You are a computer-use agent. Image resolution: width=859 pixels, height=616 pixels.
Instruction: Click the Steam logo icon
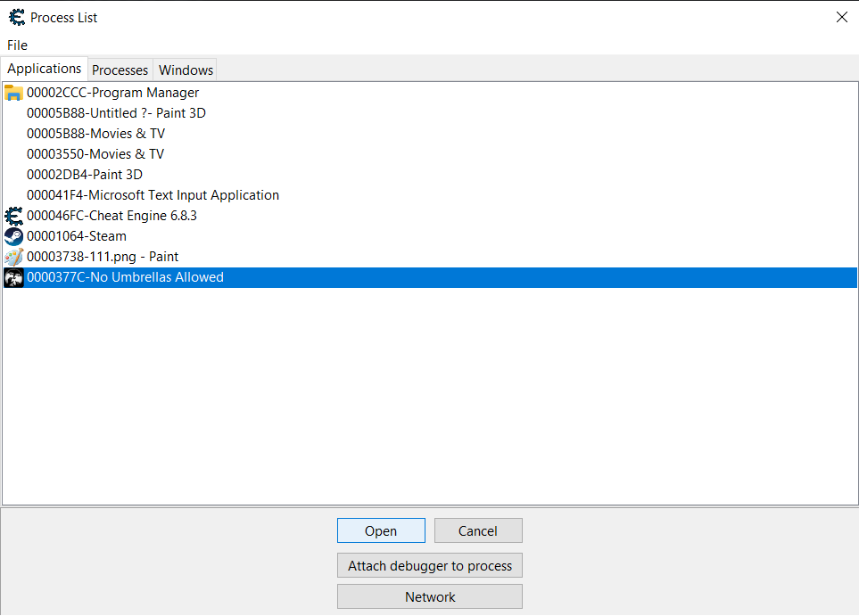(13, 236)
